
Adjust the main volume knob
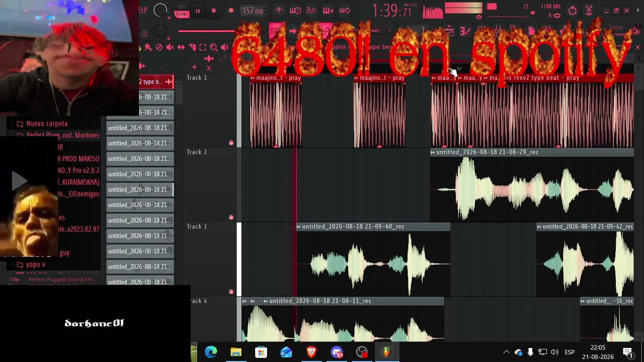[160, 10]
